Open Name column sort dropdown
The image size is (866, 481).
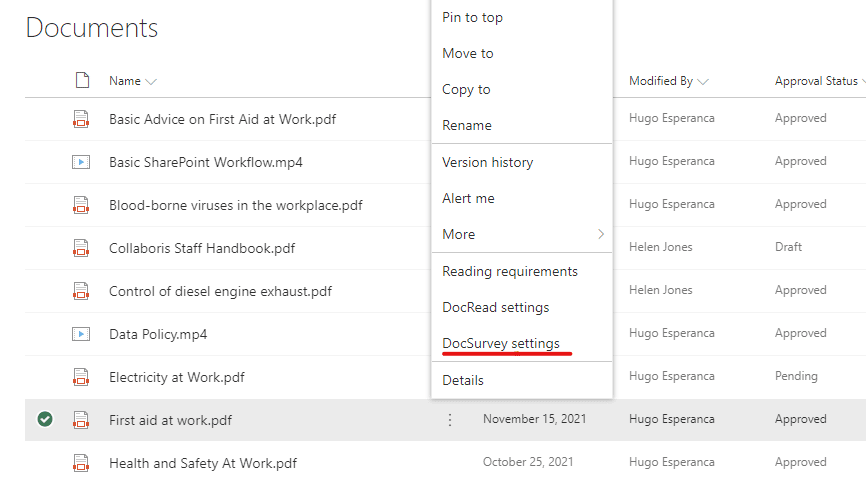[x=151, y=82]
